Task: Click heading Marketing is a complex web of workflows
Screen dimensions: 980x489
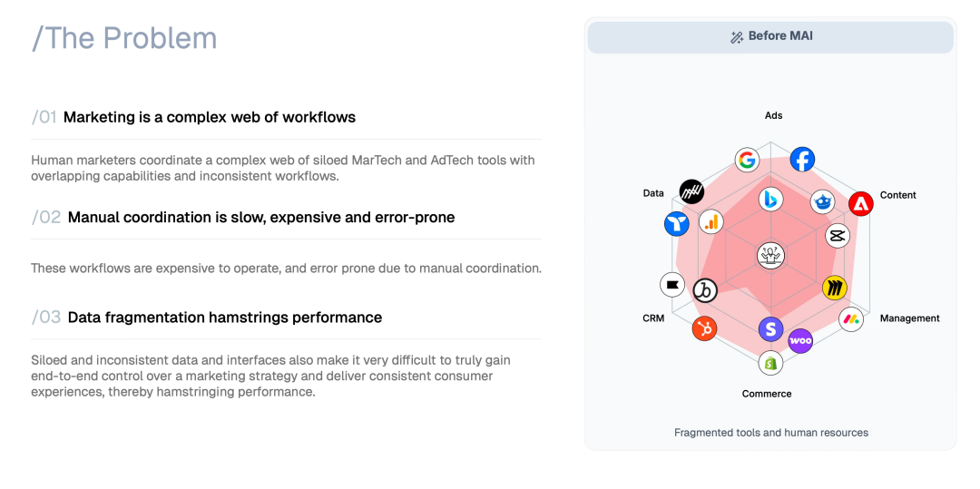Action: pos(210,117)
